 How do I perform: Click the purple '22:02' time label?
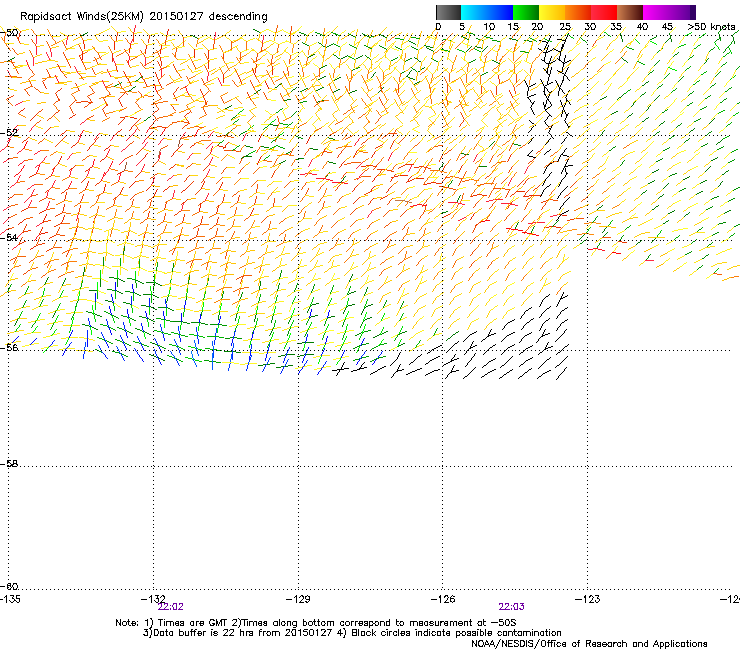pyautogui.click(x=170, y=607)
